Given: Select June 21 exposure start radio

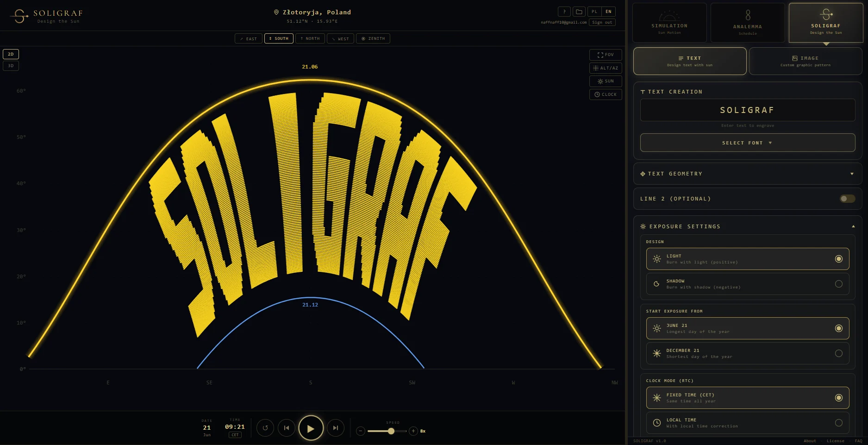Looking at the screenshot, I should (x=839, y=328).
